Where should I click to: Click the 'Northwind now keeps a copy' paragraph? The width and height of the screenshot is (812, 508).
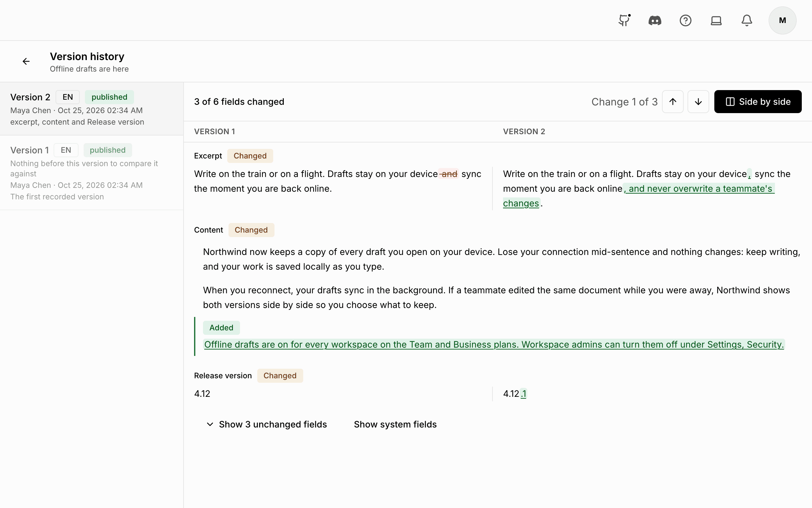(502, 259)
